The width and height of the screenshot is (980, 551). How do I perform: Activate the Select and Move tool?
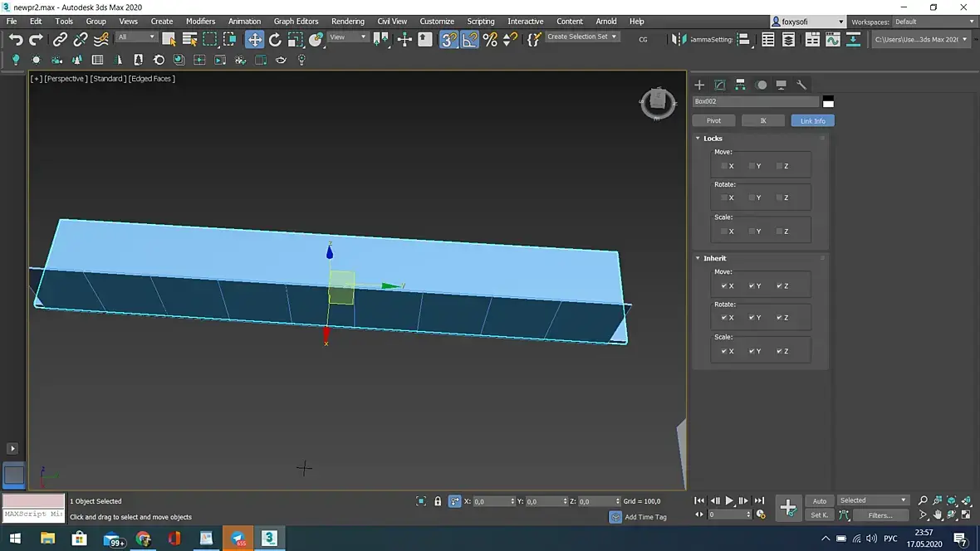(254, 39)
